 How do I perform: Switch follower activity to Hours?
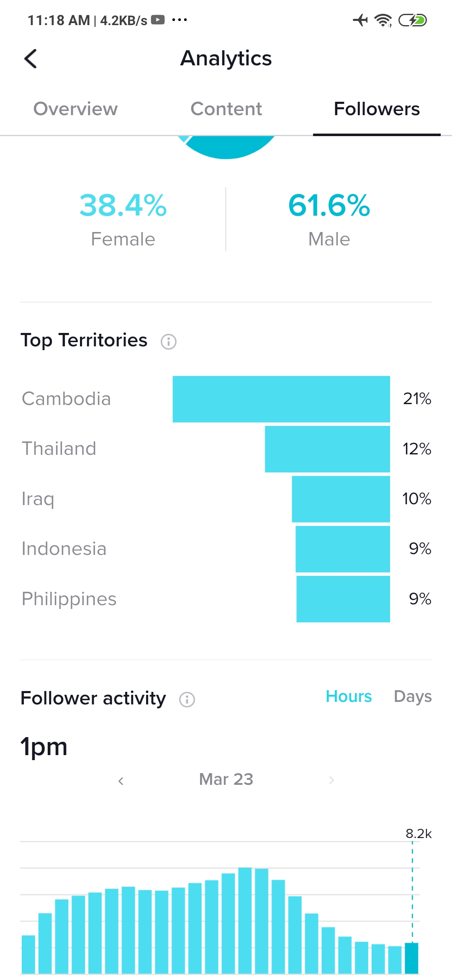point(349,696)
